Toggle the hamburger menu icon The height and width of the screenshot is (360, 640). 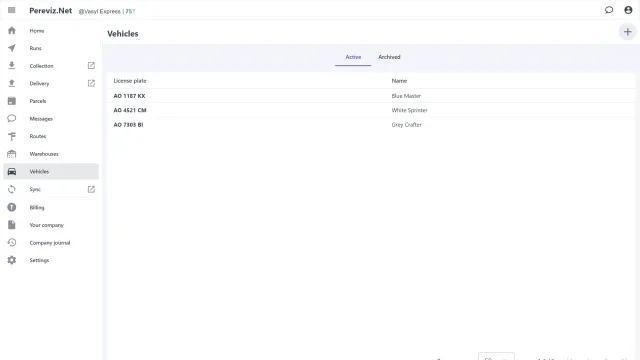[11, 10]
